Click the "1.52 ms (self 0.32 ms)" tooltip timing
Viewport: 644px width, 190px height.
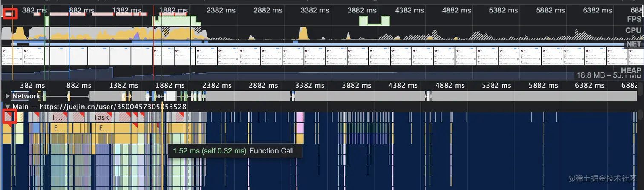(x=210, y=151)
